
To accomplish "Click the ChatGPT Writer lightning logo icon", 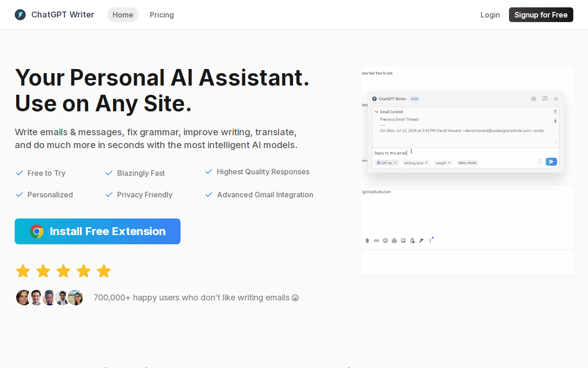I will pos(20,15).
